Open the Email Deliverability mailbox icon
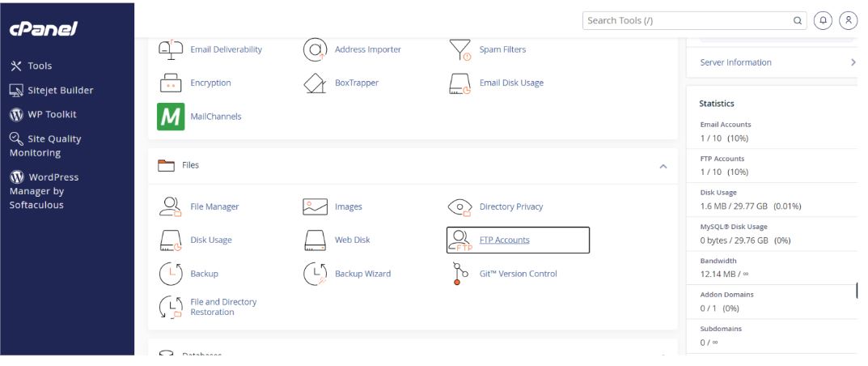The height and width of the screenshot is (366, 868). pyautogui.click(x=171, y=49)
